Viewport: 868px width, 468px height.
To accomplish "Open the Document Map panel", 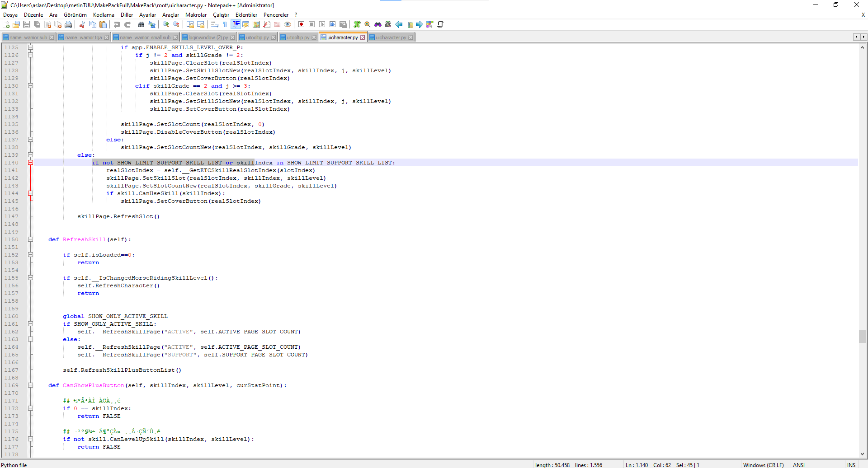I will pyautogui.click(x=256, y=24).
